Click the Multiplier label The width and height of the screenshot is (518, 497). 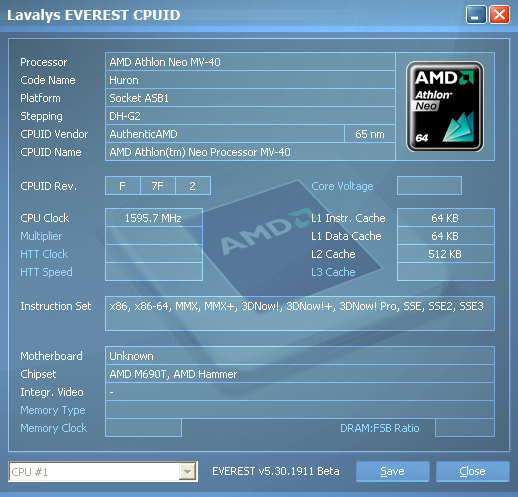(x=41, y=236)
